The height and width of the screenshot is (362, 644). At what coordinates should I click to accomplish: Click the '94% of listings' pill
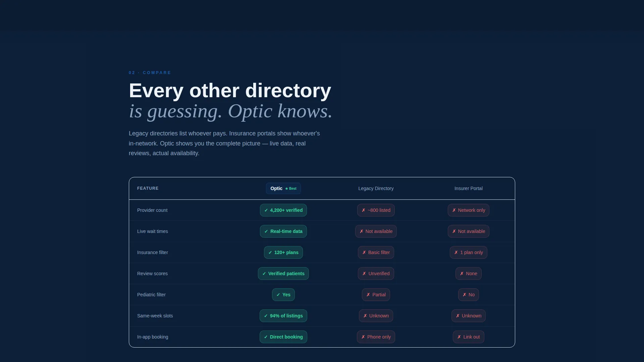283,316
